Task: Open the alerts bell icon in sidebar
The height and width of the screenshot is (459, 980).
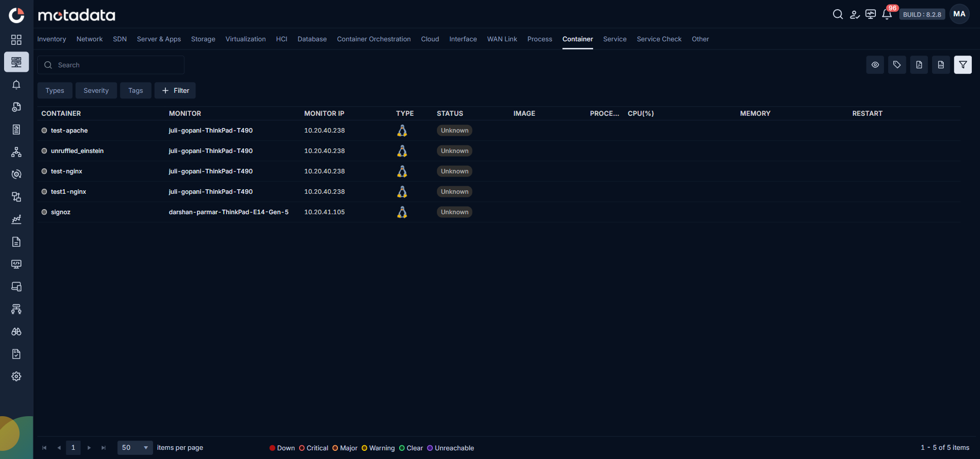Action: point(16,85)
